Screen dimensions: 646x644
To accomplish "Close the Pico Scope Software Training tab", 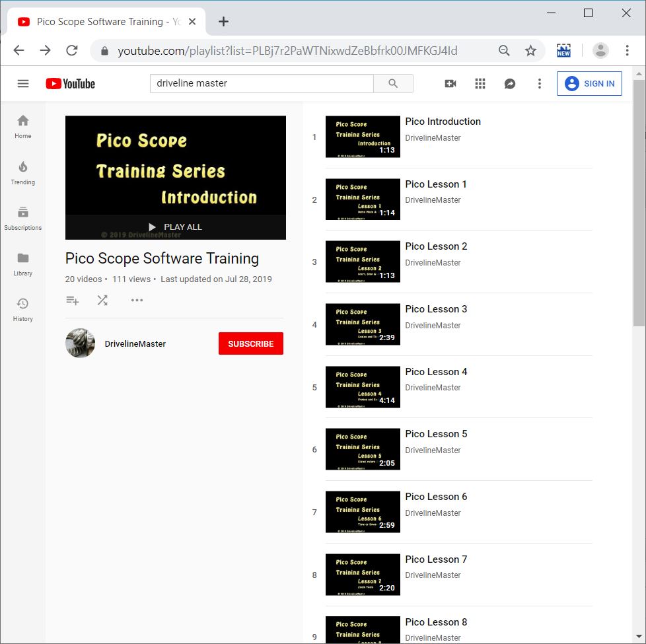I will pos(192,21).
